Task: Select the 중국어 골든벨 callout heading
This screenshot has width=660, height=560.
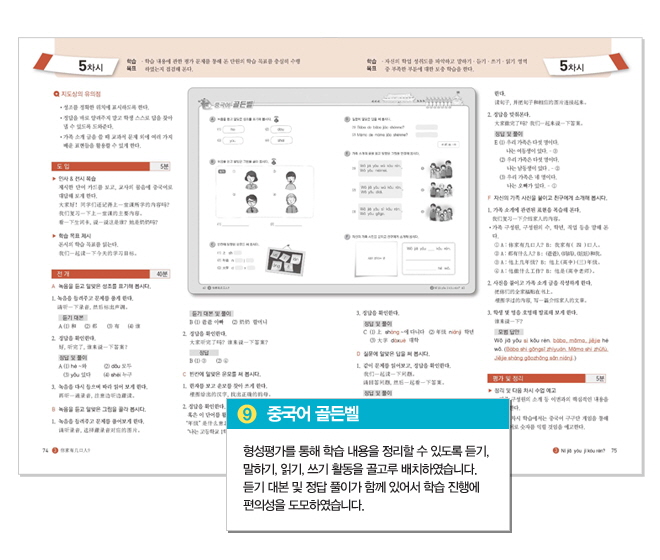Action: tap(313, 414)
